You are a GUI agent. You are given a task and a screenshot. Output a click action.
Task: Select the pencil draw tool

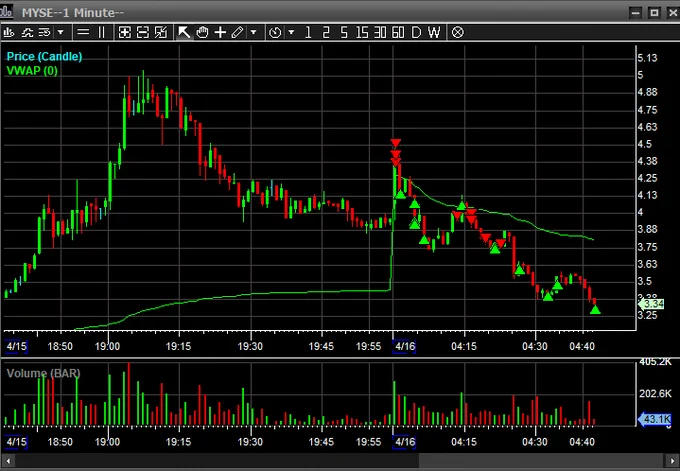click(238, 33)
